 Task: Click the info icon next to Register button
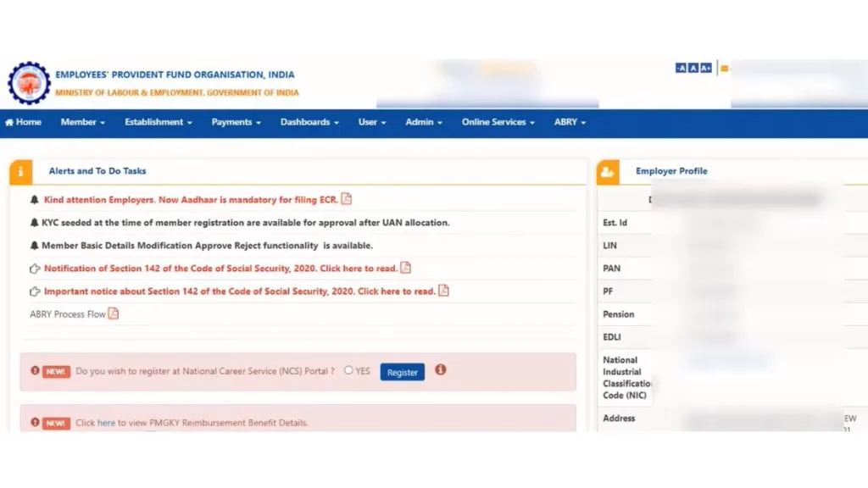click(x=440, y=371)
